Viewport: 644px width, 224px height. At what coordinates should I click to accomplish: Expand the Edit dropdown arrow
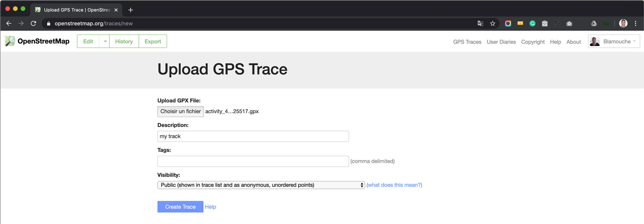105,41
